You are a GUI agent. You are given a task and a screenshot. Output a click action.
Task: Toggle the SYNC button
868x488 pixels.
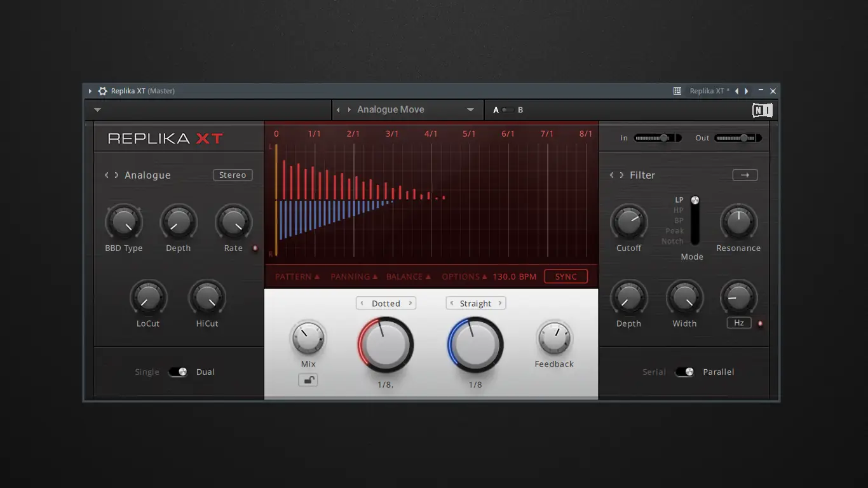[x=566, y=277]
